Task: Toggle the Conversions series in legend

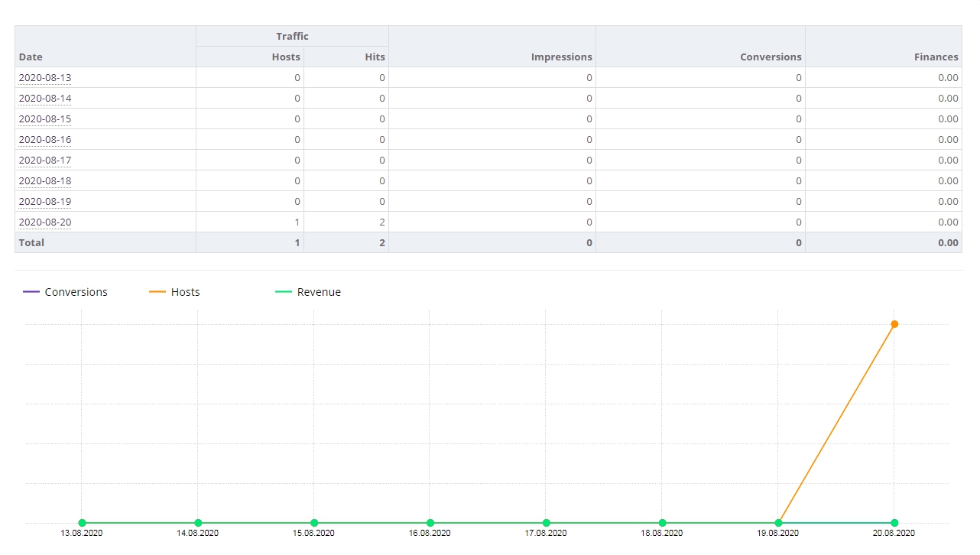Action: pyautogui.click(x=66, y=292)
